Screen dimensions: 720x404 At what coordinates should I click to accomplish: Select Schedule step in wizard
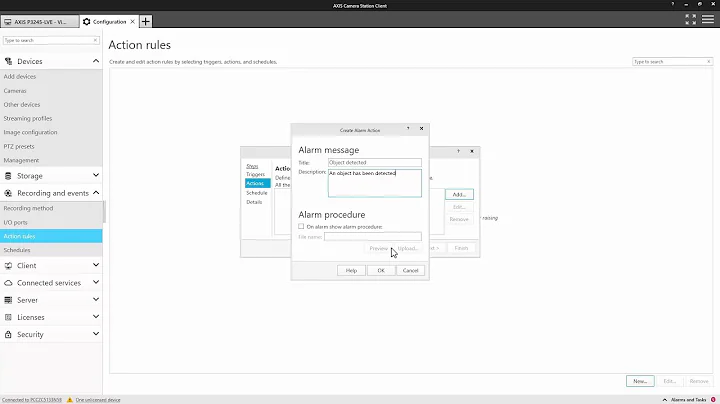point(257,193)
